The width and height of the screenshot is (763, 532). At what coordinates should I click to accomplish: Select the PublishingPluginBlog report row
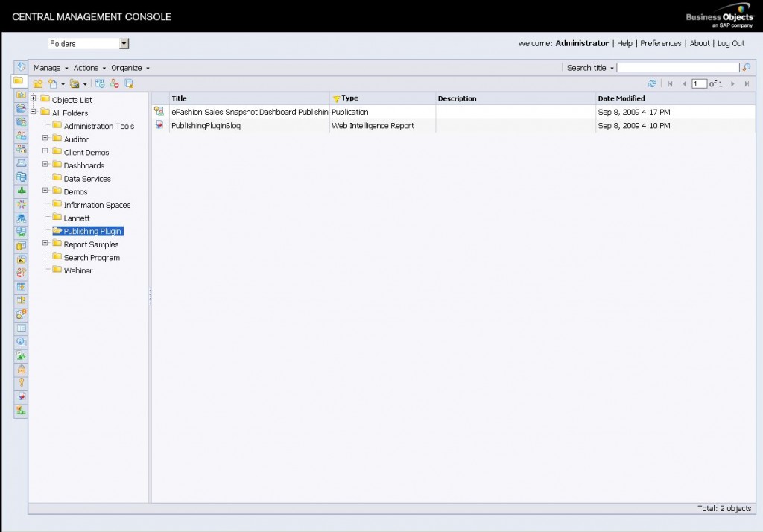[x=453, y=126]
